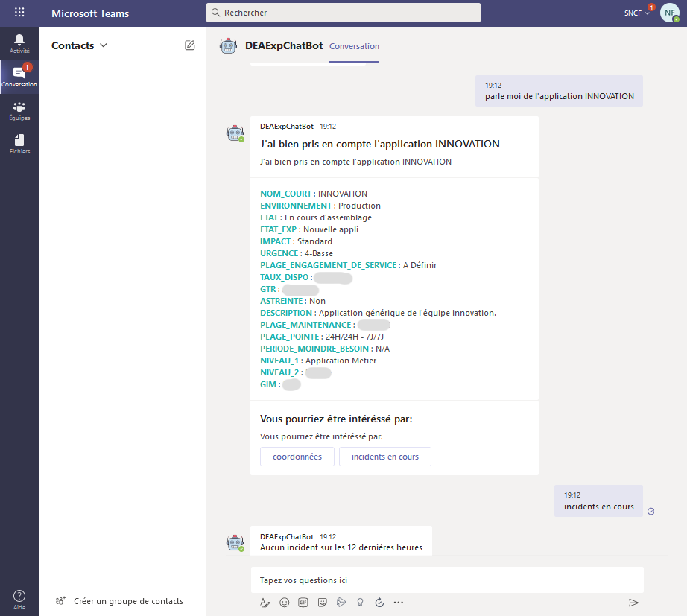The height and width of the screenshot is (616, 687).
Task: Click the URGENCE : 4-Basse line
Action: pyautogui.click(x=297, y=253)
